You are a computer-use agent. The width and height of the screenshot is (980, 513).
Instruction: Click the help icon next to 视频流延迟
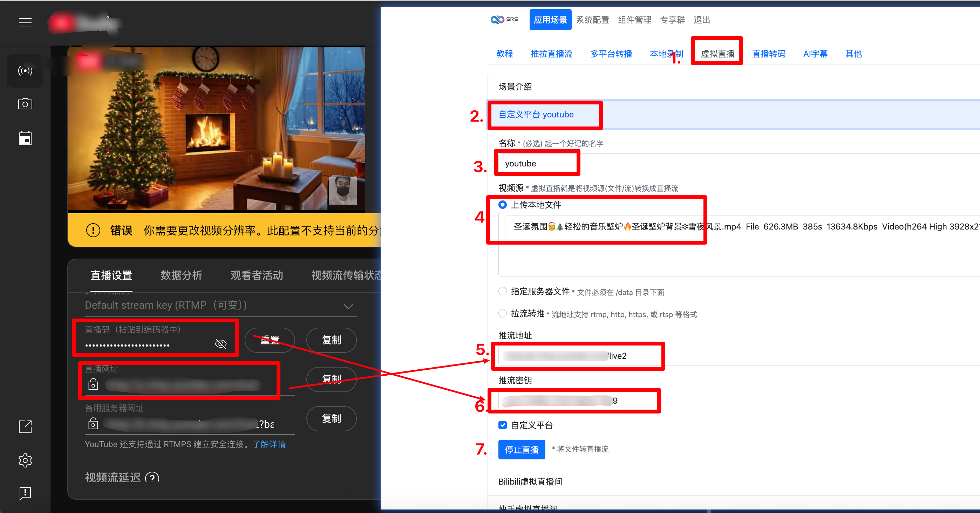(152, 478)
